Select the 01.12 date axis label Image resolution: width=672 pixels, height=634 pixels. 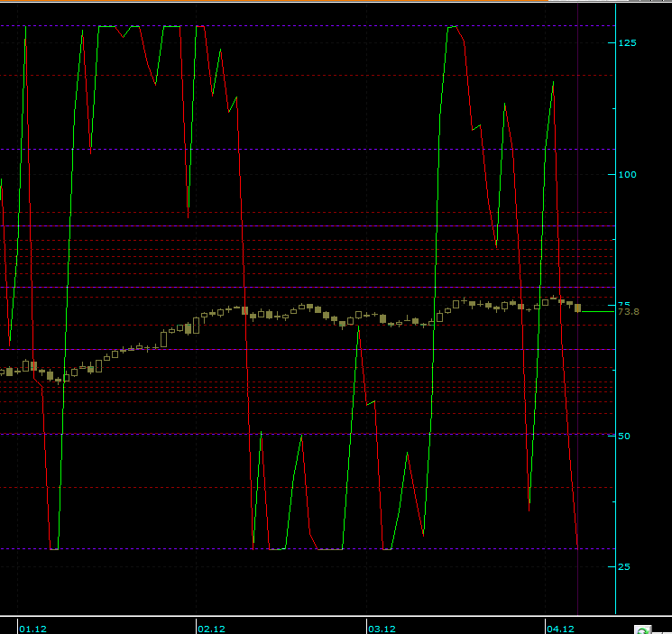[33, 629]
